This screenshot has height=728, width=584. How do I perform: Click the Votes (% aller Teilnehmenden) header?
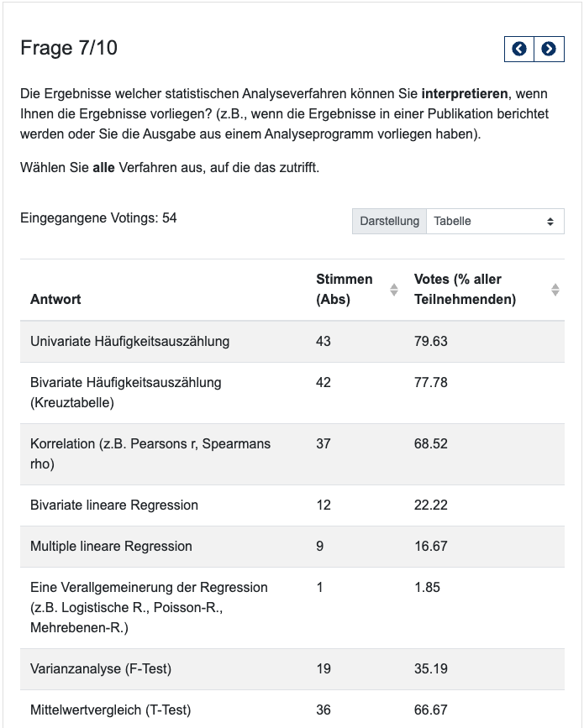(x=465, y=289)
